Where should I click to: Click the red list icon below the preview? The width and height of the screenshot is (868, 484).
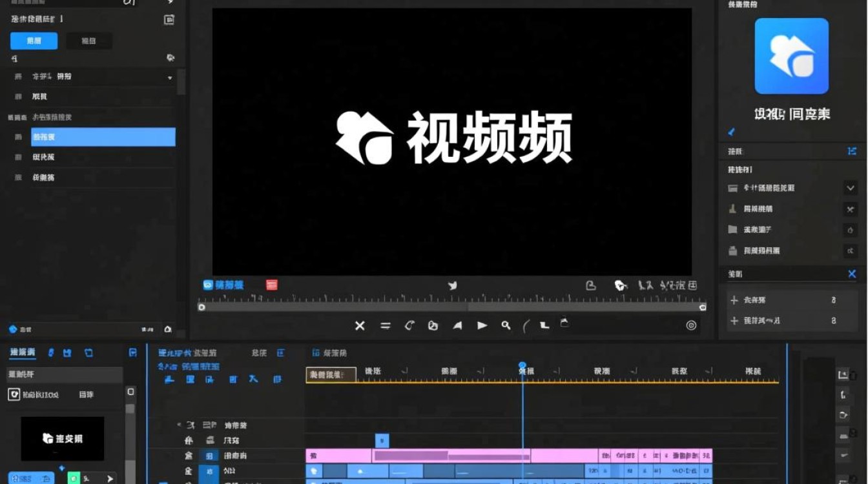(x=272, y=285)
